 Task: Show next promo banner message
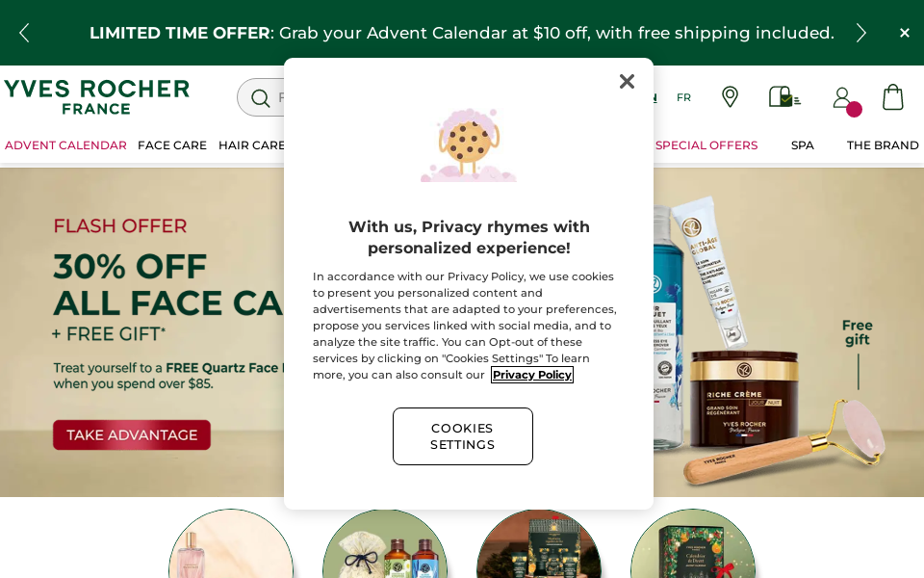tap(860, 33)
